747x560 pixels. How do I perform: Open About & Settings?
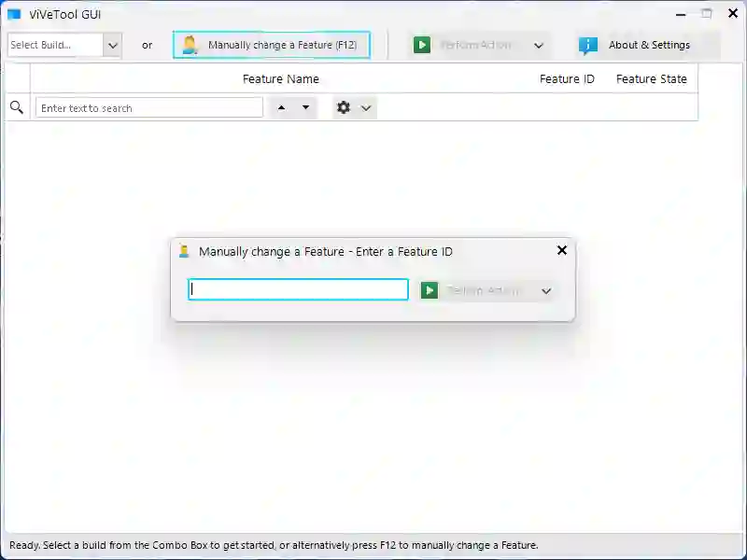[x=647, y=45]
